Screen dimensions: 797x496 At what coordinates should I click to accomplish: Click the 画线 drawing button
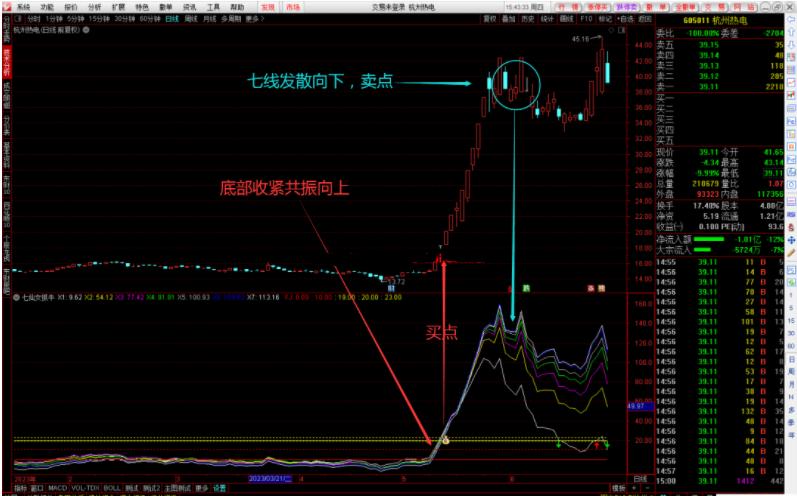coord(567,19)
